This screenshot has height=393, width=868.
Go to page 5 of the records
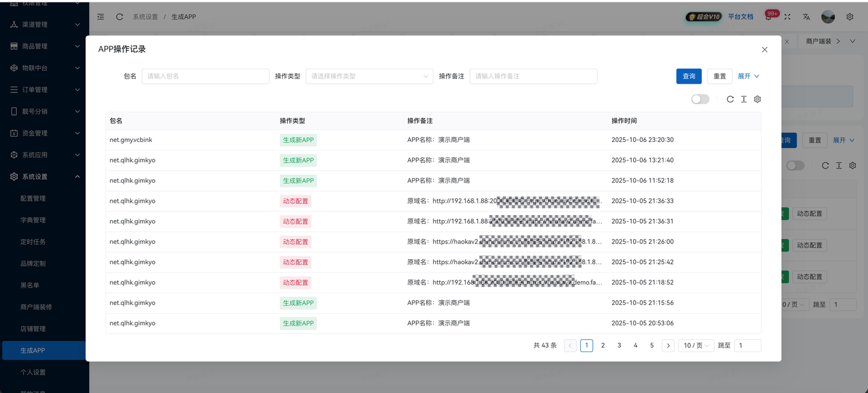652,346
